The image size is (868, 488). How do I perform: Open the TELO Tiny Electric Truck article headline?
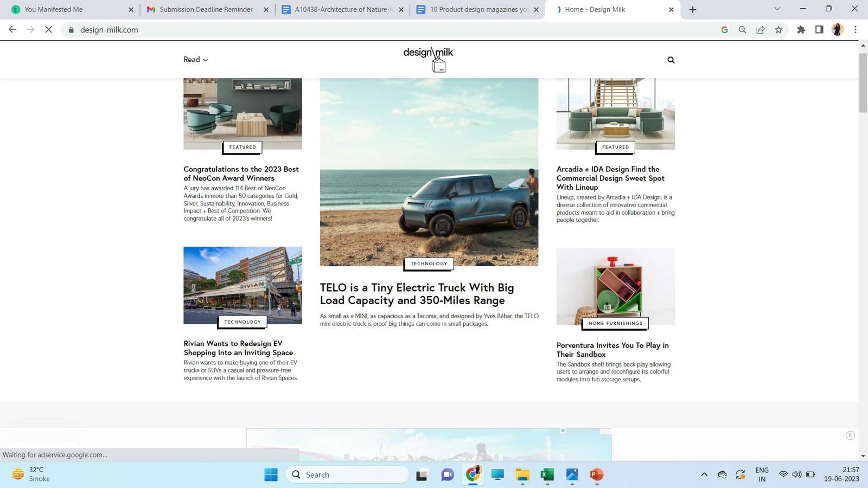click(417, 294)
